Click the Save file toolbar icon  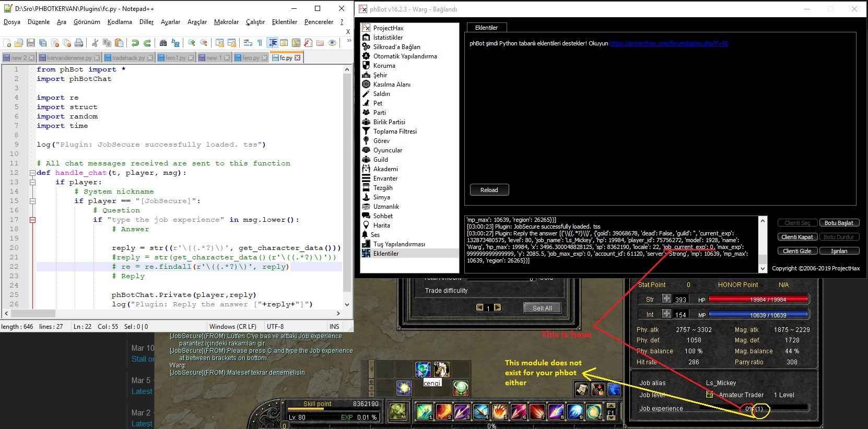31,43
